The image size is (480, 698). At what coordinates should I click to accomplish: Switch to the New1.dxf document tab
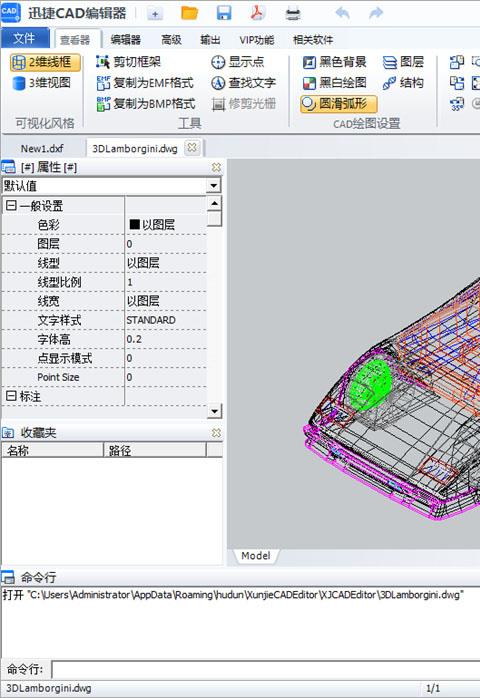coord(42,148)
